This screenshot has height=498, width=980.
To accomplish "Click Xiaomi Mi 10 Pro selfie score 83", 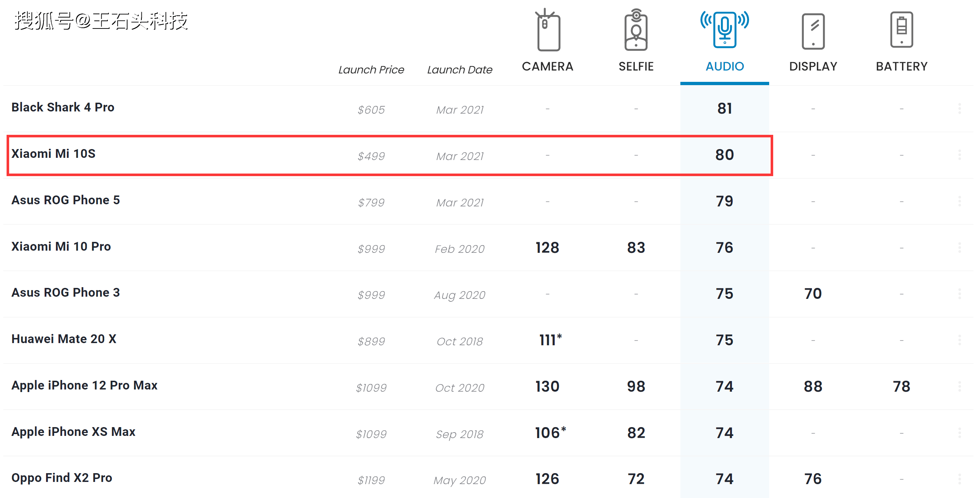I will point(636,248).
